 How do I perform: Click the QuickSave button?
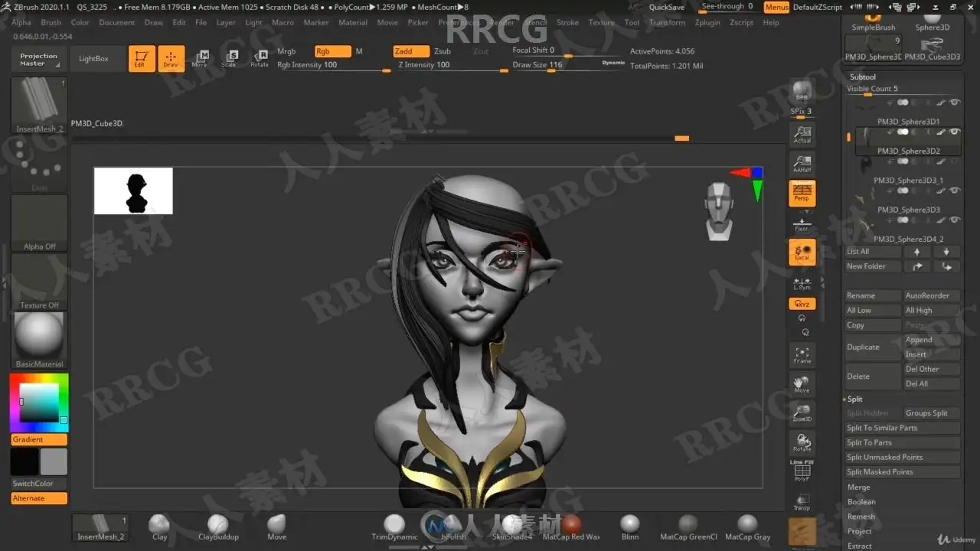click(x=667, y=7)
